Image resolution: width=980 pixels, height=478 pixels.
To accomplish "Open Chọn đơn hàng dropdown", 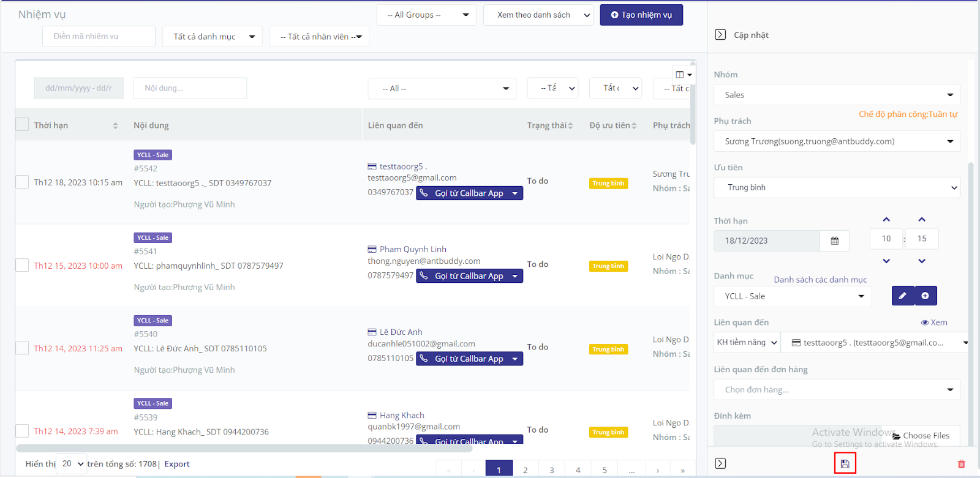I will click(837, 389).
